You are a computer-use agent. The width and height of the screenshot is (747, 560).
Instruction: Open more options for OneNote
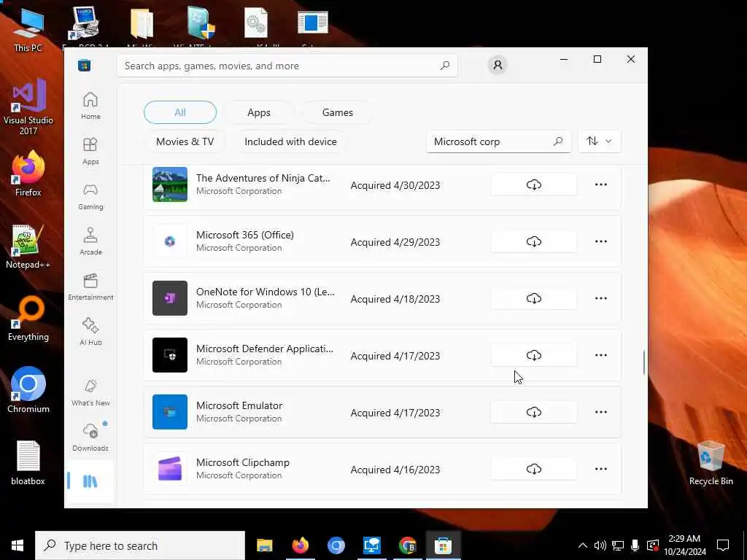click(601, 298)
